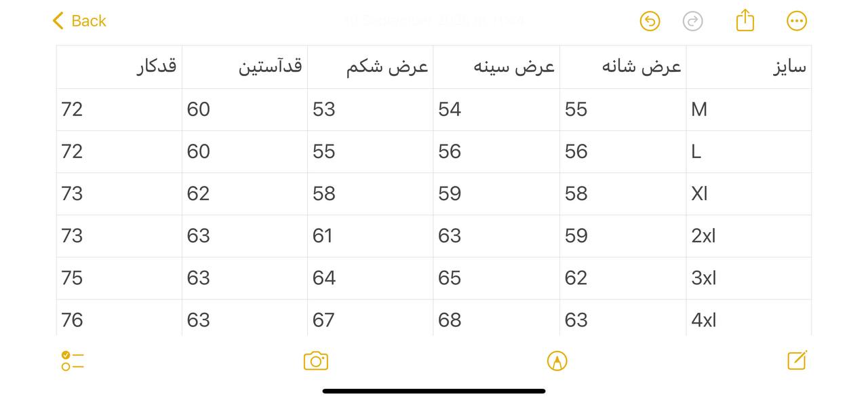Screen dimensions: 868x401
Task: Tap the cell with value 68
Action: (x=496, y=320)
